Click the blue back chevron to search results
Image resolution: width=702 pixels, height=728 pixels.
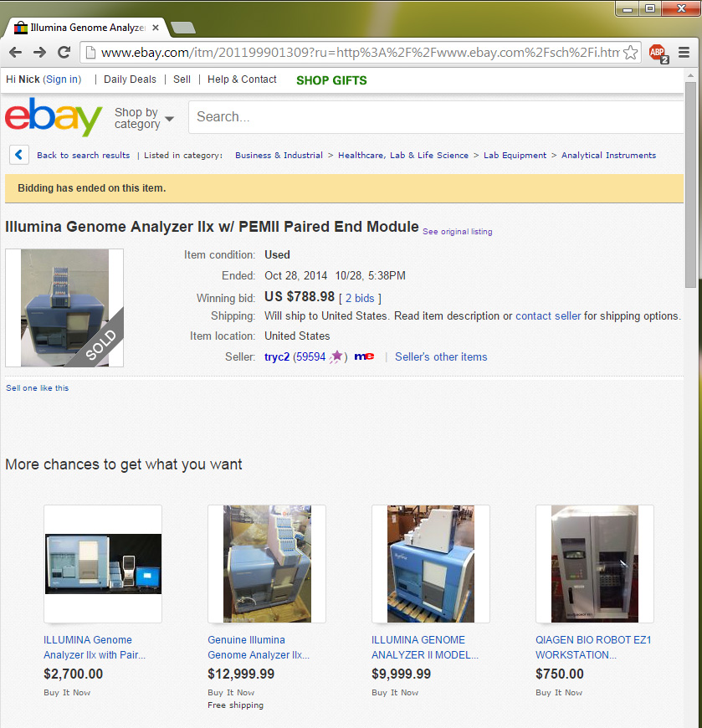19,155
